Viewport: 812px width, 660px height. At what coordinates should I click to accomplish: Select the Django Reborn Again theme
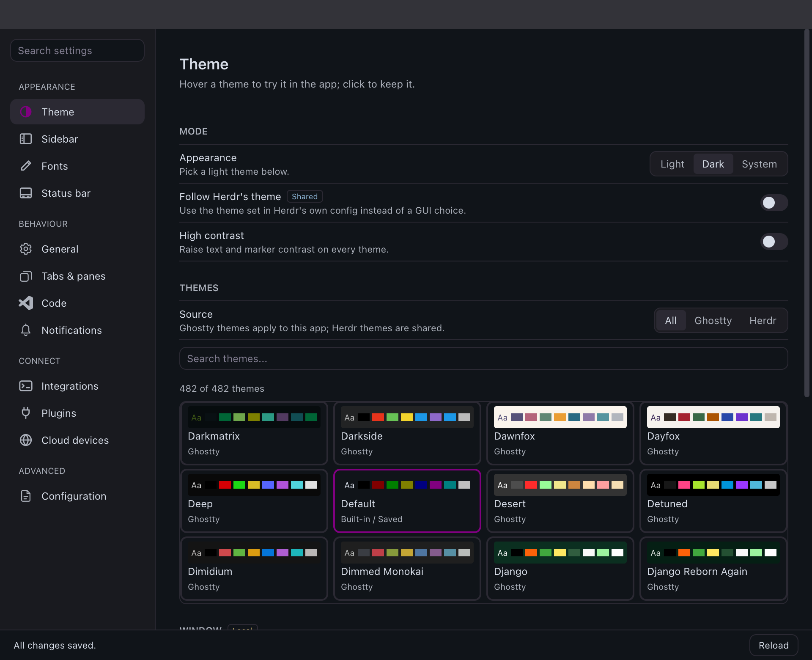tap(713, 569)
